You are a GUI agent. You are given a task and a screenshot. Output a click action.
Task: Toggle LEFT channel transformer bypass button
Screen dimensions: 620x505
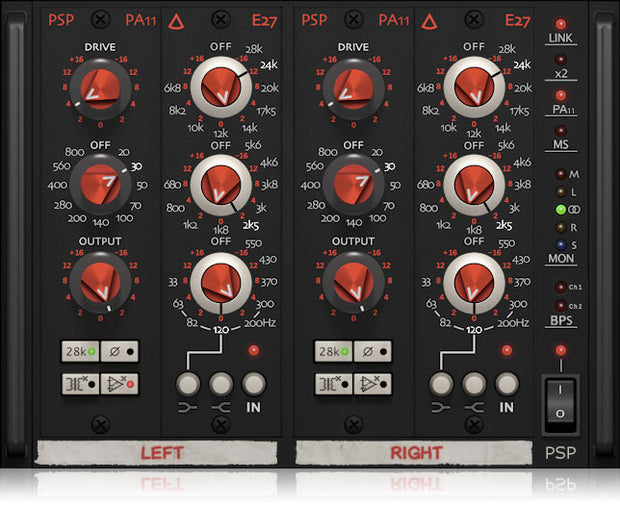click(x=80, y=384)
